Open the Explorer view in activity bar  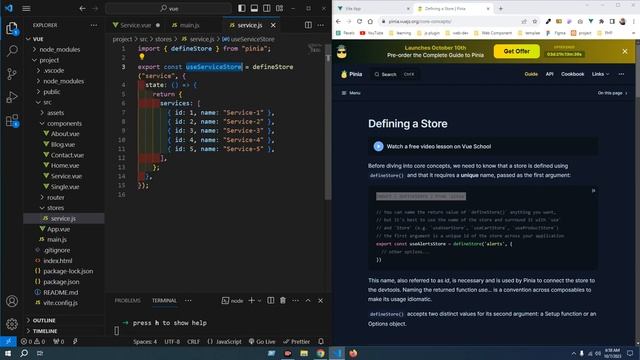point(12,28)
